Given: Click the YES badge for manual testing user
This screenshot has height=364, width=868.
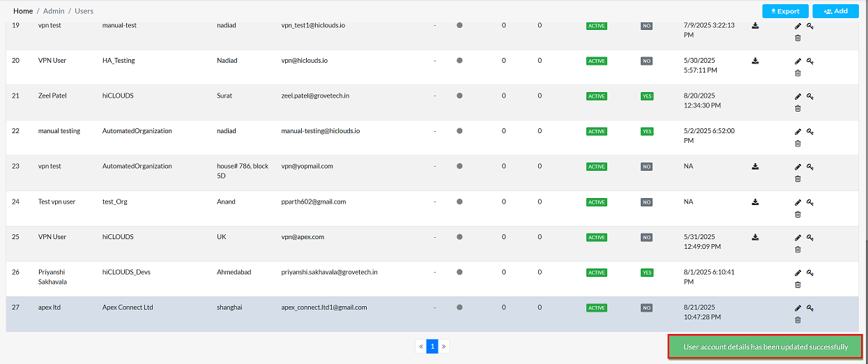Looking at the screenshot, I should tap(647, 131).
